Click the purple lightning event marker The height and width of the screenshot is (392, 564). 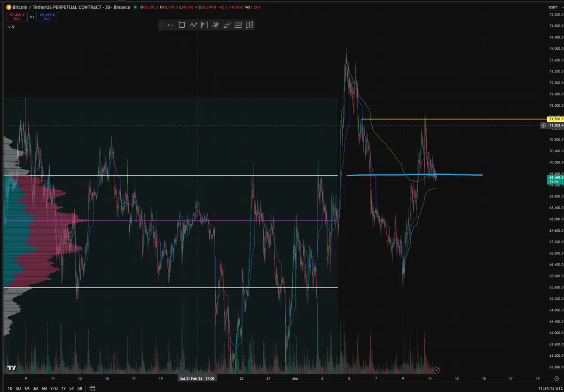437,370
